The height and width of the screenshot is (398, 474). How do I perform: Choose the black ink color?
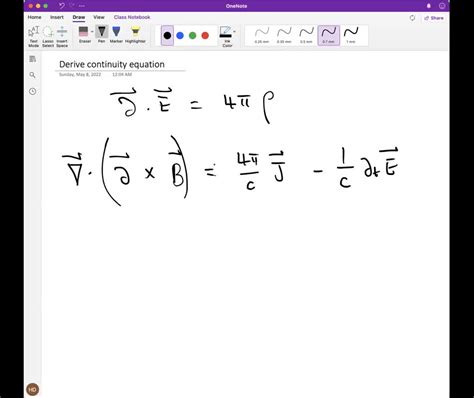(167, 35)
